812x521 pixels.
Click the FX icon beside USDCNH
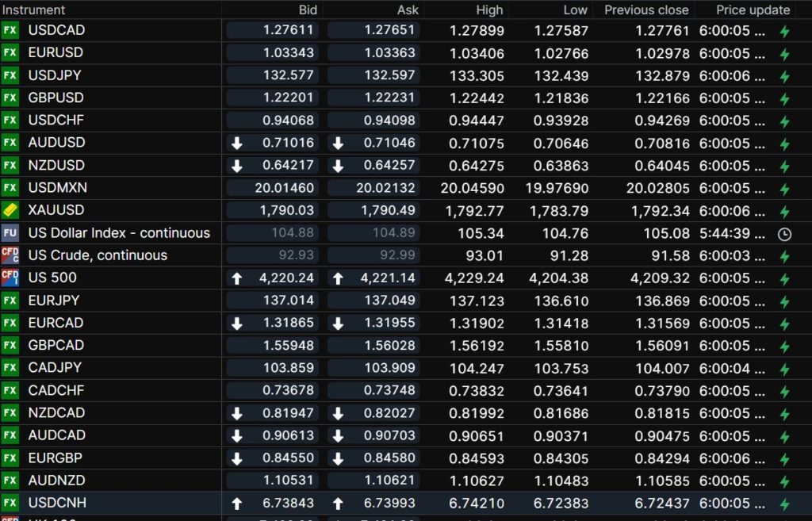pos(10,504)
